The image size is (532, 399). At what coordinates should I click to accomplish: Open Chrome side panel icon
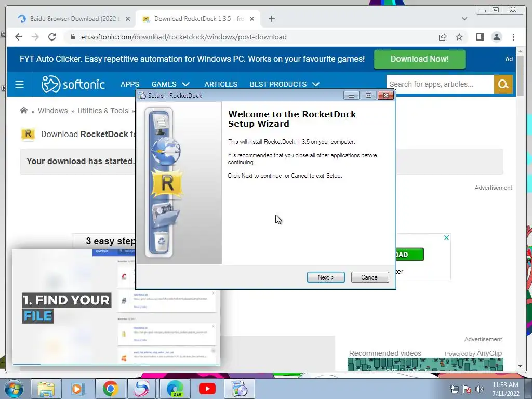[480, 37]
